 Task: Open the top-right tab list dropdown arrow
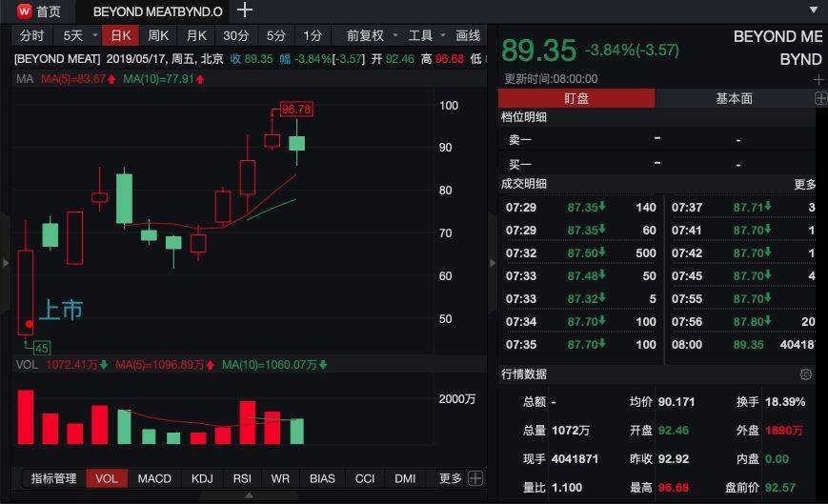[x=814, y=10]
